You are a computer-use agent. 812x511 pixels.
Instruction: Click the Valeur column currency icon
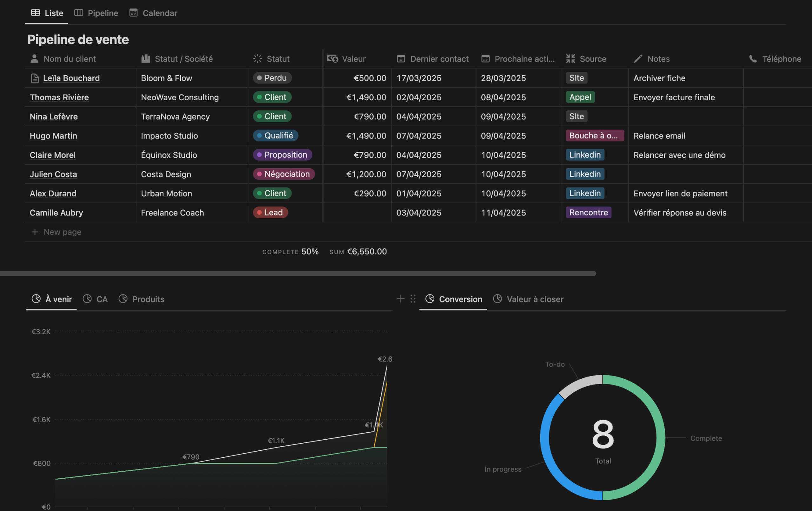(x=332, y=59)
